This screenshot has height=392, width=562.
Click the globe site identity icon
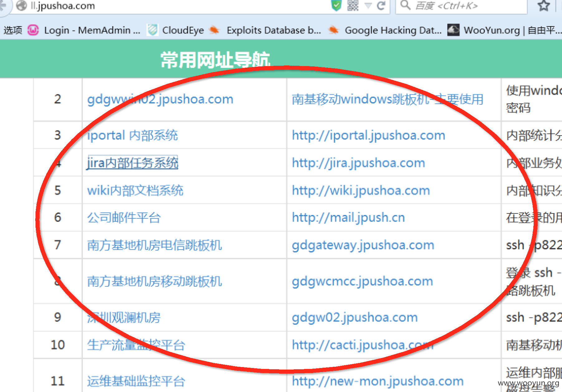click(21, 5)
